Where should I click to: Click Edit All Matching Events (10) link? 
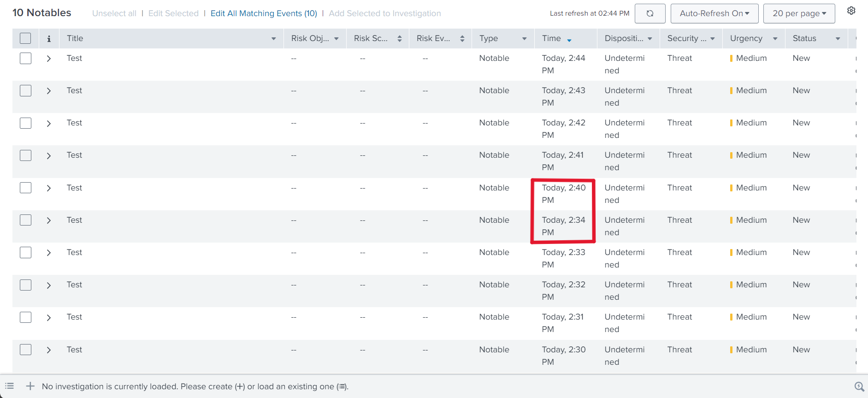264,13
